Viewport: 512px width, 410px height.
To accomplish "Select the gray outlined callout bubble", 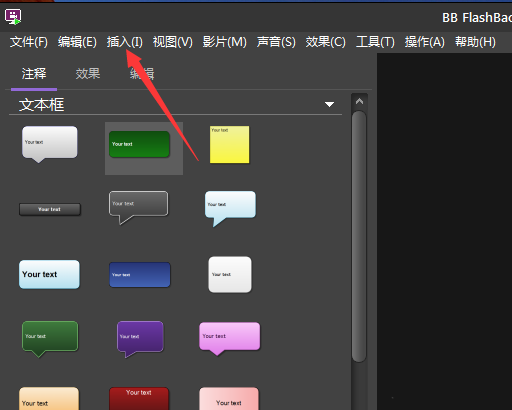I will (x=138, y=208).
